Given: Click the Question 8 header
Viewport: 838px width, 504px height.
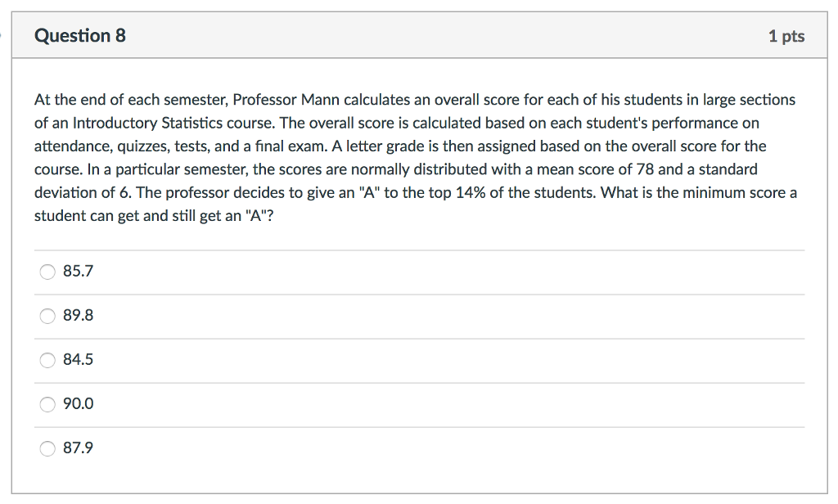Looking at the screenshot, I should point(79,35).
